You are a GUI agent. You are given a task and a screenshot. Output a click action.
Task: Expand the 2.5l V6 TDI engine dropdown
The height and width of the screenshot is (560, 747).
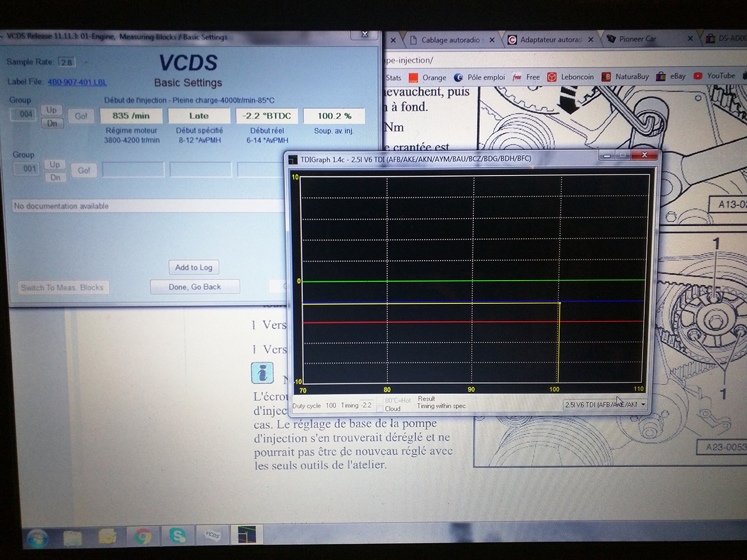643,404
